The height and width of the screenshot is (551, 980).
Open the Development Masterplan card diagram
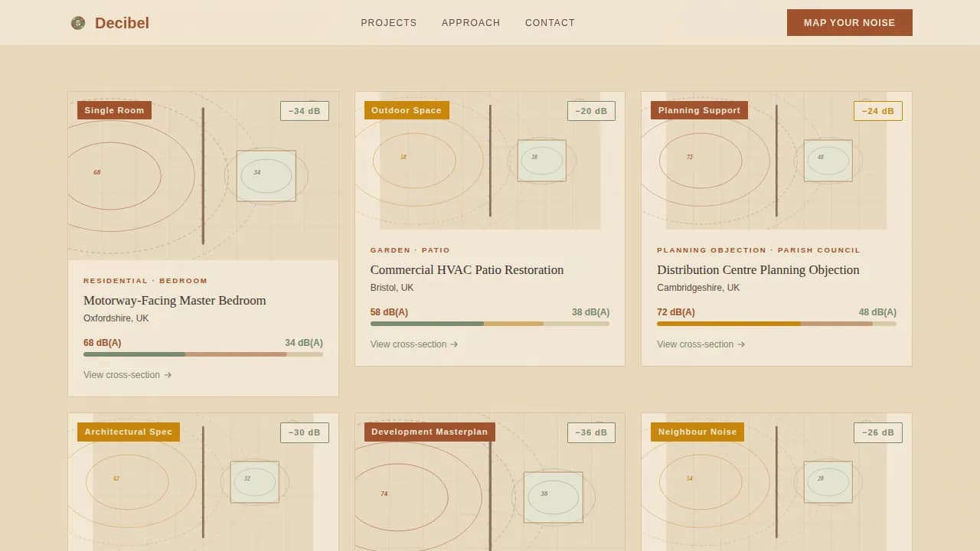[490, 482]
